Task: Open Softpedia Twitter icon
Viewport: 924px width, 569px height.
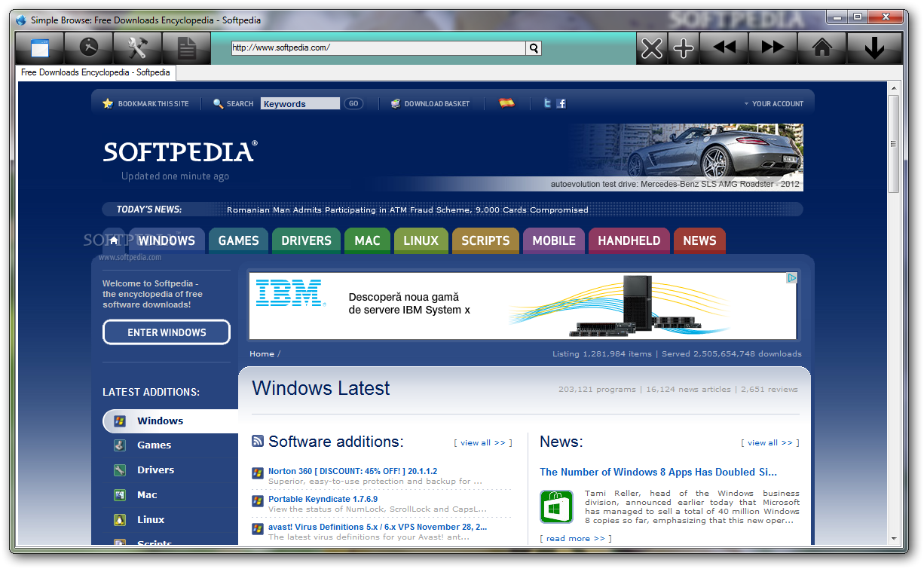Action: (548, 103)
